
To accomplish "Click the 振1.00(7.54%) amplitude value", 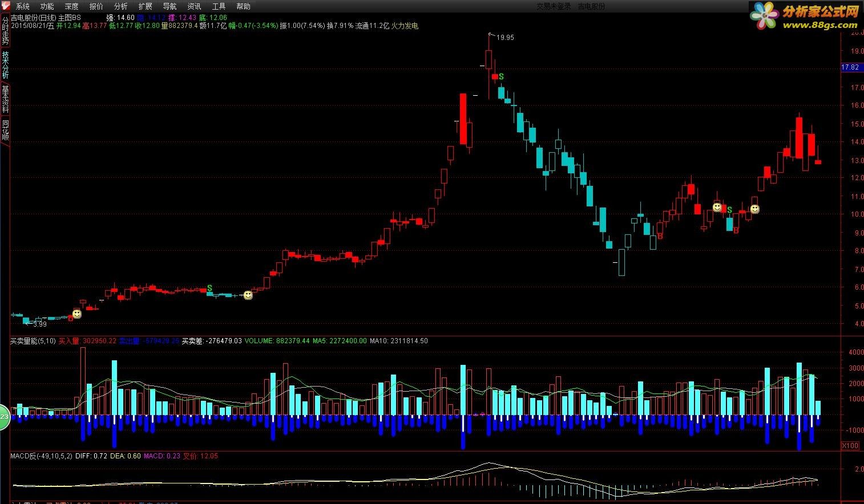I will [x=302, y=26].
